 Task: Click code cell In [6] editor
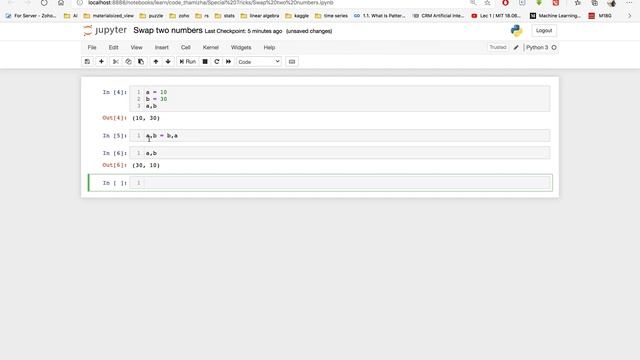coord(340,153)
